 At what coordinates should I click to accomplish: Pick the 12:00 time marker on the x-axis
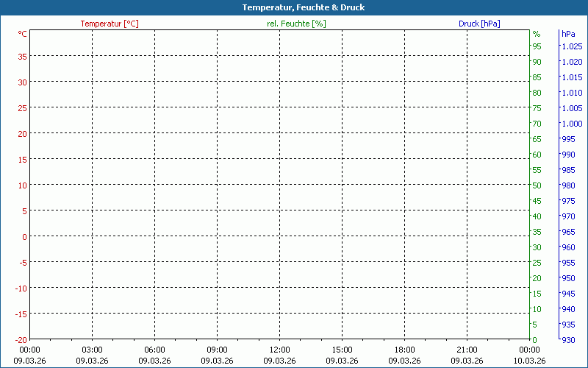click(x=279, y=350)
